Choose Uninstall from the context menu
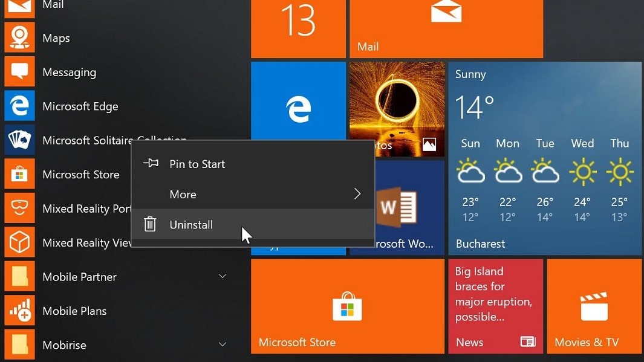Viewport: 644px width, 362px height. (191, 225)
